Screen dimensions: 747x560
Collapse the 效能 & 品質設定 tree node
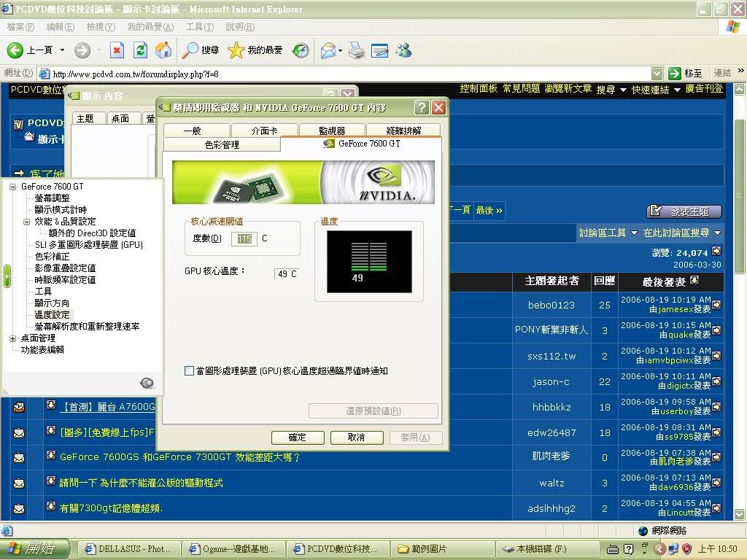coord(26,222)
